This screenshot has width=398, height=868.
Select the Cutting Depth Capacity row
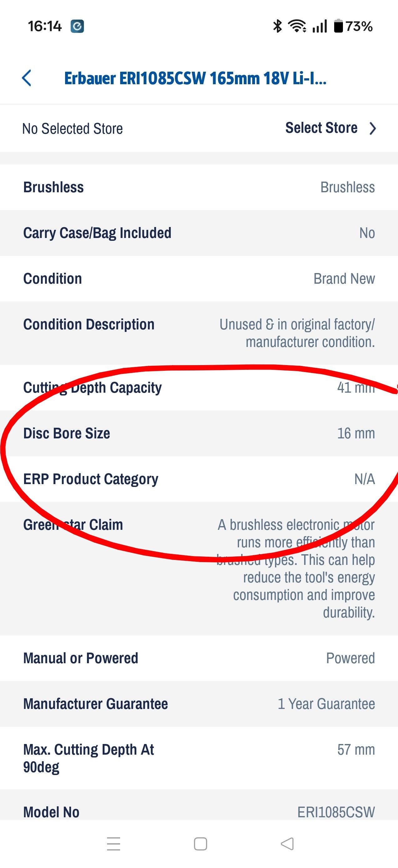coord(199,388)
